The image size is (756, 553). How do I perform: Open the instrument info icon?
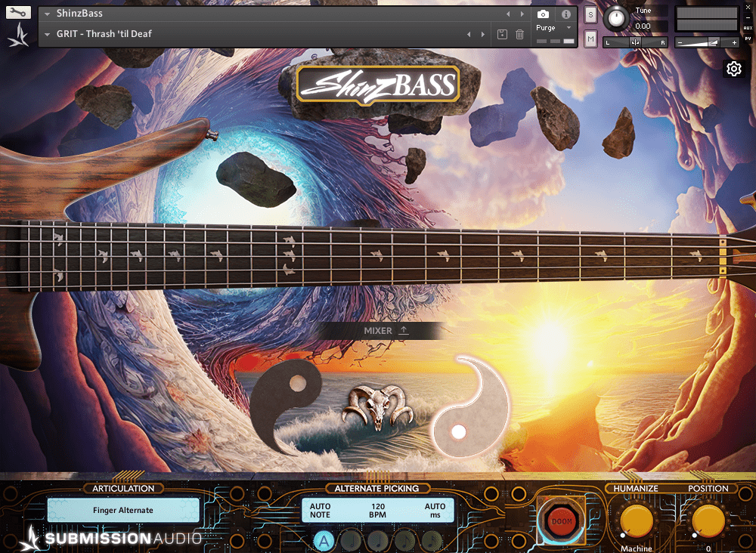565,14
